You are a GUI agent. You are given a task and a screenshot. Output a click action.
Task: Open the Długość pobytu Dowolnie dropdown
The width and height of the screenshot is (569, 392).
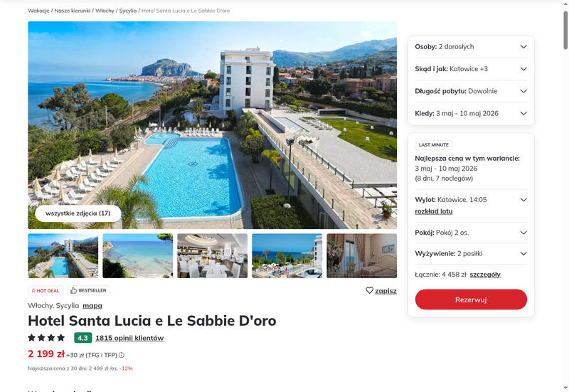471,91
